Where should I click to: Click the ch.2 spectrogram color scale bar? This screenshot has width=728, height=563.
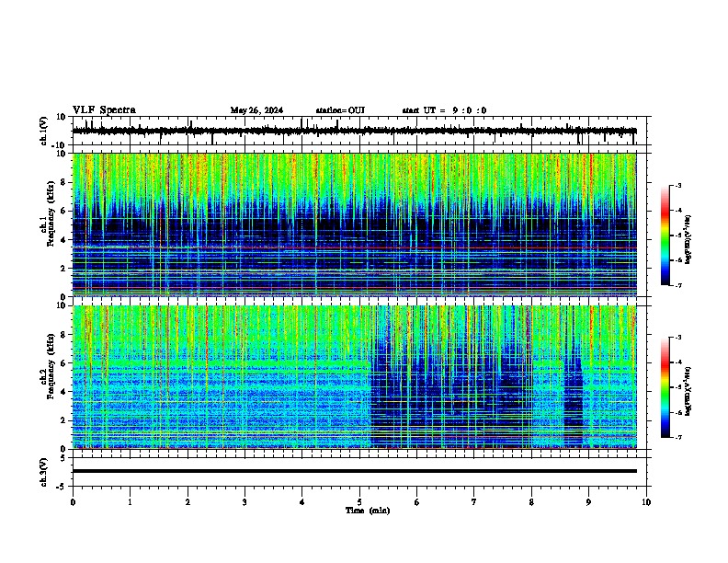(665, 387)
